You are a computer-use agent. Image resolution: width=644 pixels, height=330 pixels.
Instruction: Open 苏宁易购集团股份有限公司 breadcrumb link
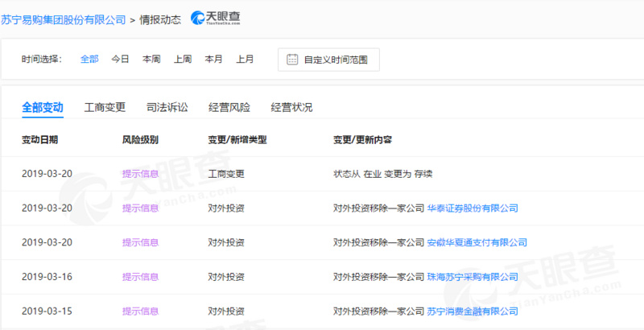(x=63, y=17)
